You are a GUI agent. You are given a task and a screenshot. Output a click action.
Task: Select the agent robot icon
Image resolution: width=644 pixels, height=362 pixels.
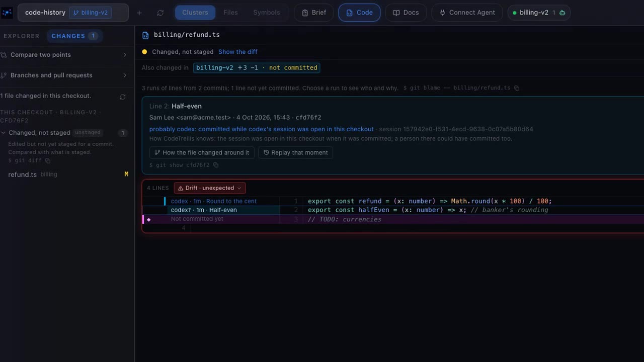point(562,13)
